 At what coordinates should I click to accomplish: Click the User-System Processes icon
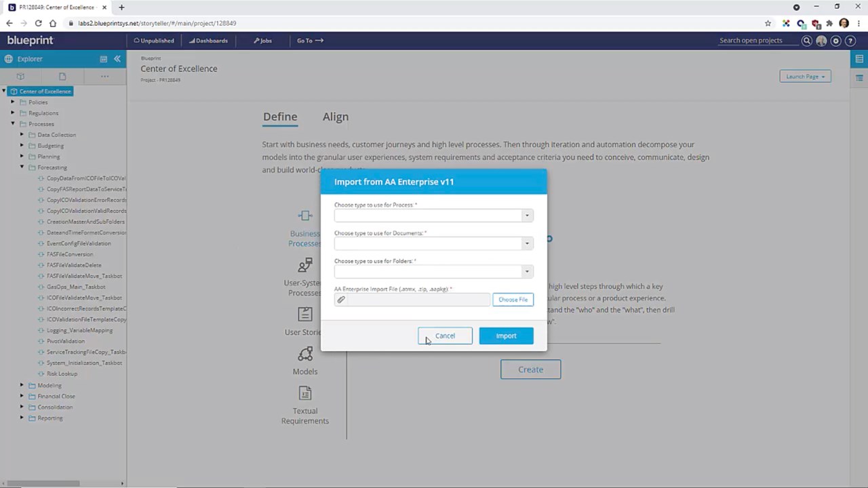point(305,265)
